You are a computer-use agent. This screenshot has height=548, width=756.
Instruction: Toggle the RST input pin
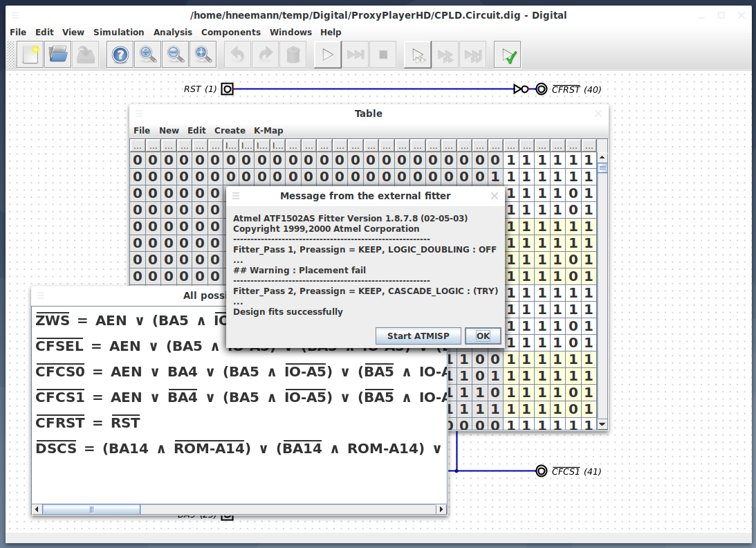click(x=227, y=89)
